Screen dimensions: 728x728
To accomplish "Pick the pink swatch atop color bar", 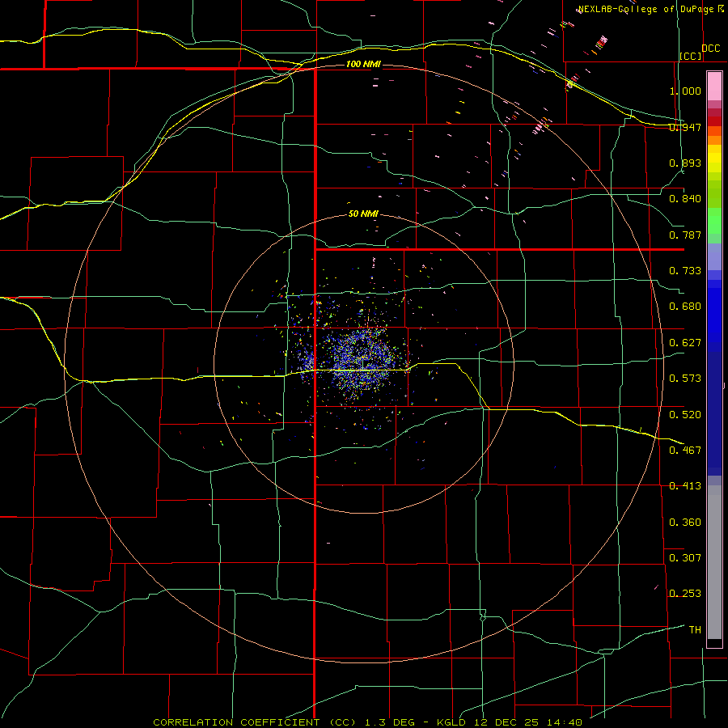I will (x=714, y=87).
